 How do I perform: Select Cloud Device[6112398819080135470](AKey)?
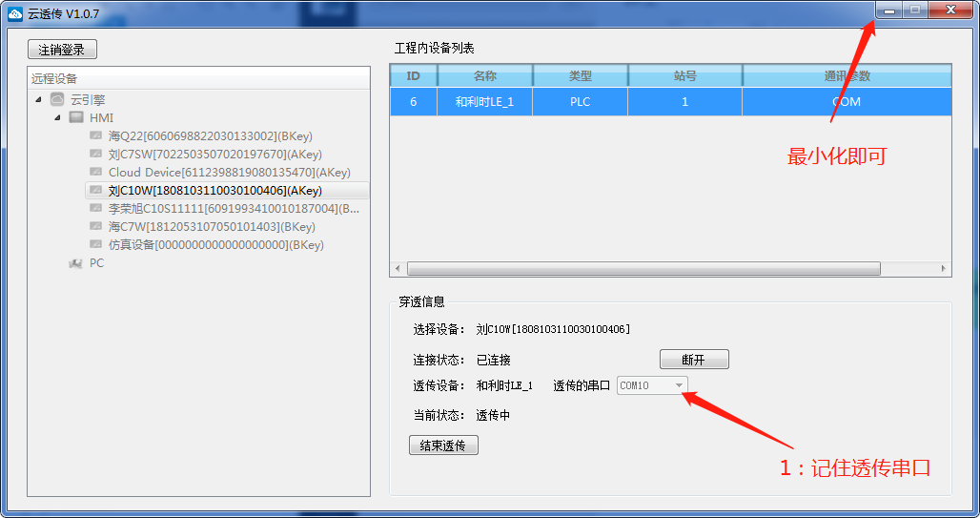(230, 172)
